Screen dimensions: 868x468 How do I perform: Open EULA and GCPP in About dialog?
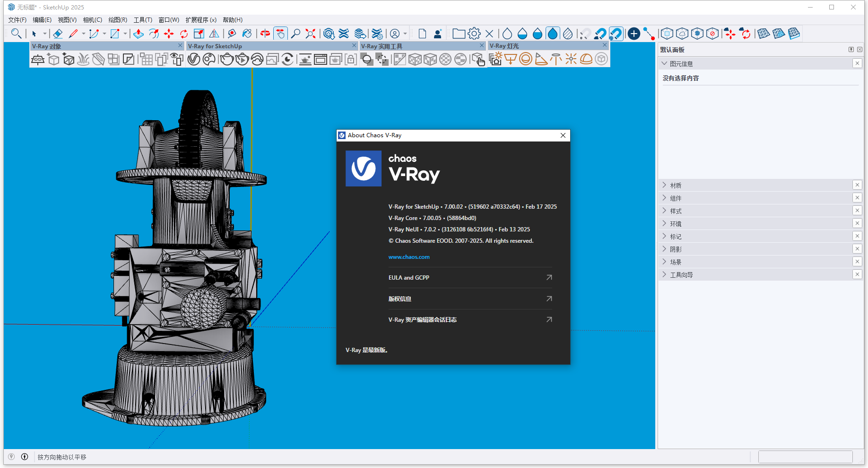470,278
